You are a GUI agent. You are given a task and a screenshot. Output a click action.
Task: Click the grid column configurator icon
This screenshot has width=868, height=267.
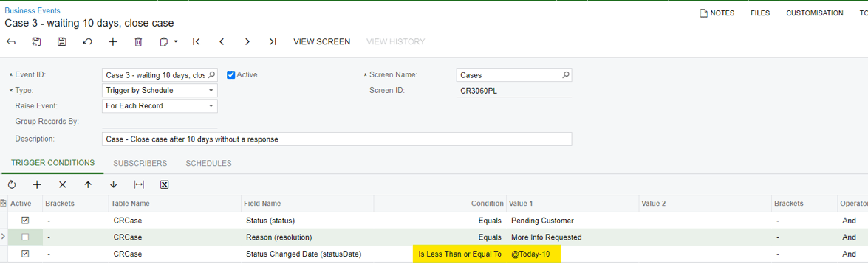[x=4, y=204]
